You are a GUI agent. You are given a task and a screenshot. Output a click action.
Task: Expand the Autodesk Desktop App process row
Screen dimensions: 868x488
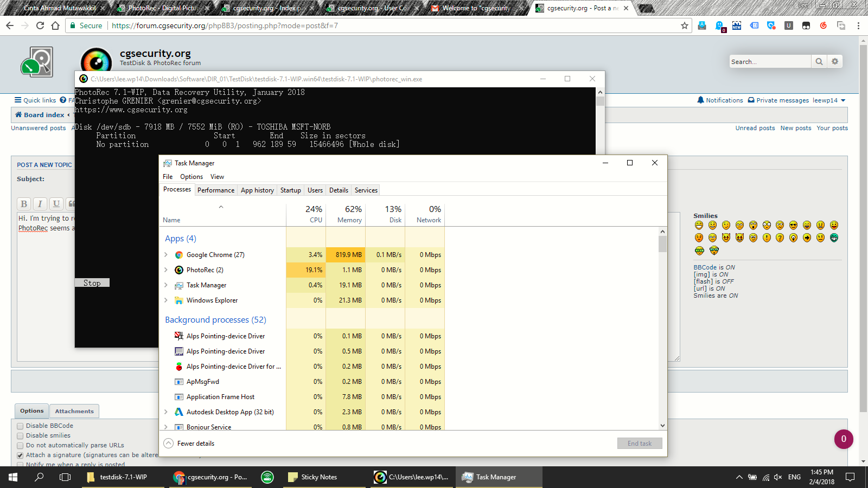tap(166, 412)
